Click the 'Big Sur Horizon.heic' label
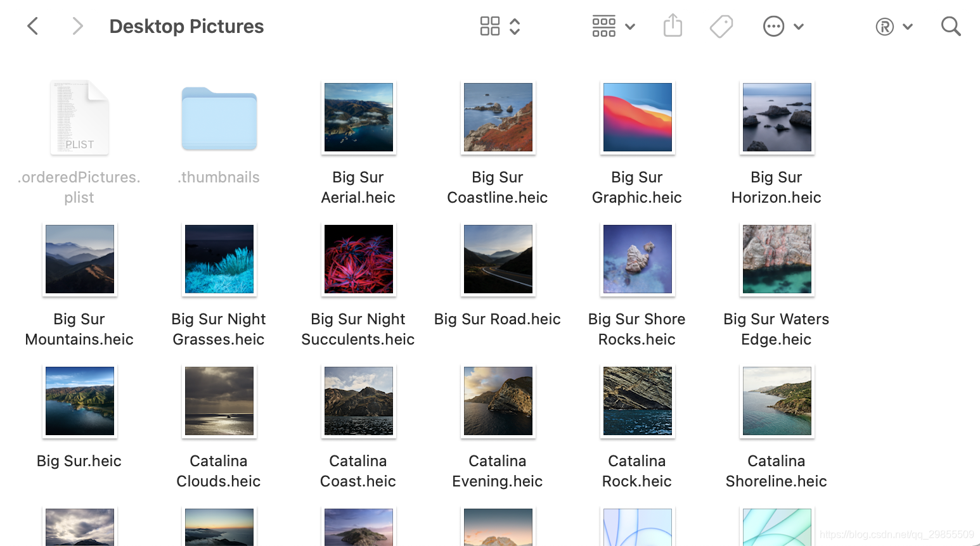 777,187
